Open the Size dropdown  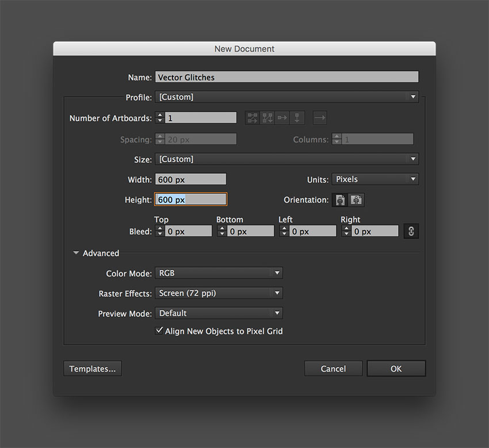(x=412, y=159)
